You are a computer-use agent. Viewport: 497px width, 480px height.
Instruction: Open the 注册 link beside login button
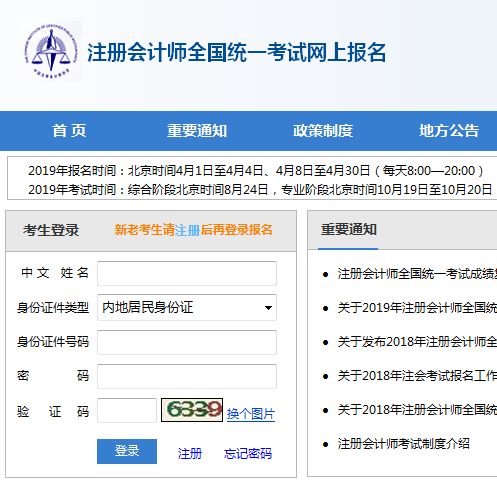click(x=190, y=454)
